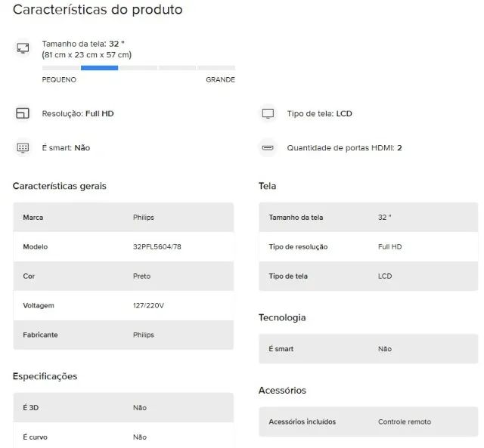Click the blue segment of size bar

point(99,68)
